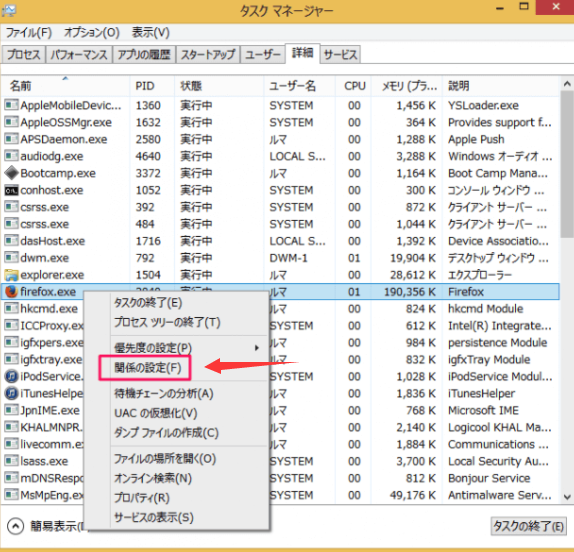Switch to the スタートアップ tab

[208, 55]
